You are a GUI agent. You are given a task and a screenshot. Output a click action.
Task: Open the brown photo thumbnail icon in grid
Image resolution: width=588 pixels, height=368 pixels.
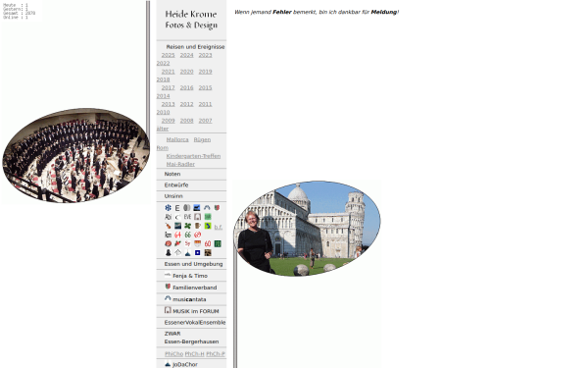pos(208,253)
